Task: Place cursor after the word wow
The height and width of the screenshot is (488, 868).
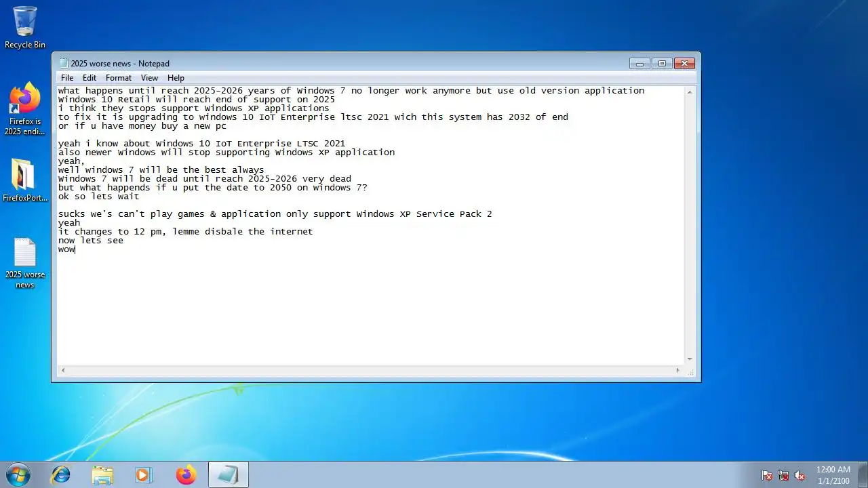Action: pyautogui.click(x=75, y=249)
